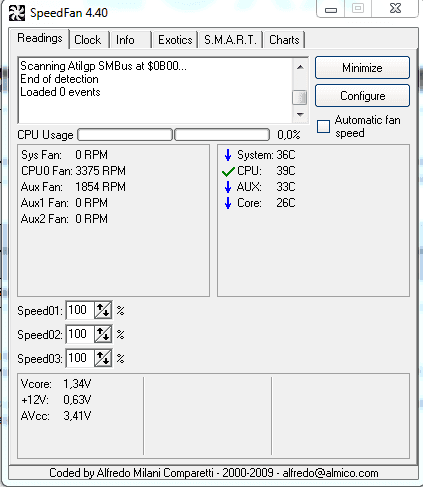Click the second CPU Usage progress bar
This screenshot has width=423, height=487.
[x=222, y=135]
